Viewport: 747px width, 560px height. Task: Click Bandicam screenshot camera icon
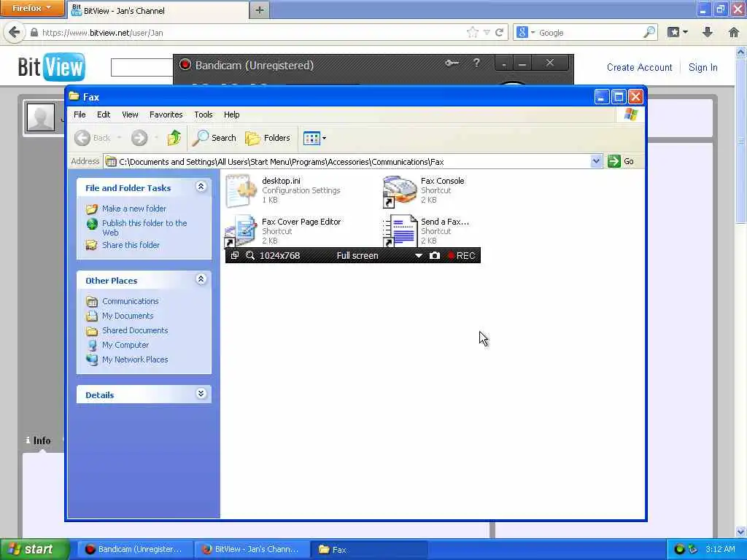point(435,256)
